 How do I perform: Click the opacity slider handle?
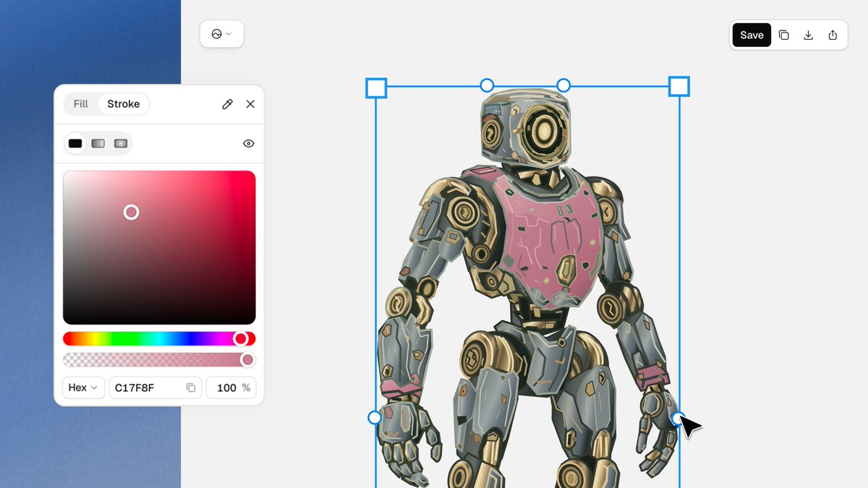247,359
